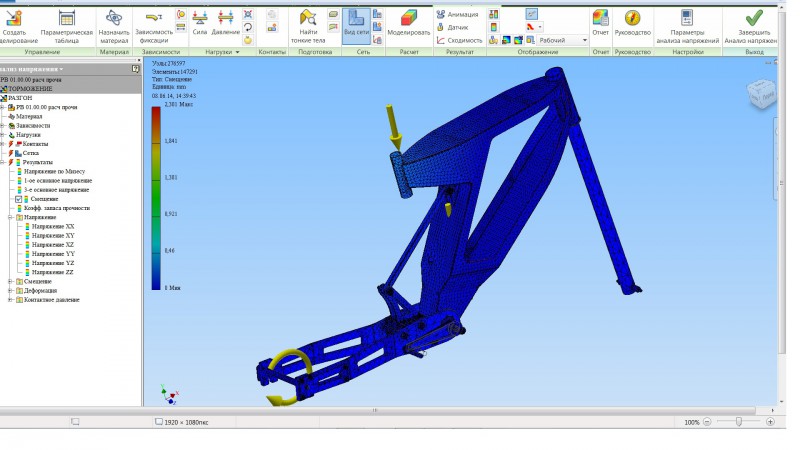Click the ViewCube in the viewport
This screenshot has width=800, height=450.
pos(762,93)
